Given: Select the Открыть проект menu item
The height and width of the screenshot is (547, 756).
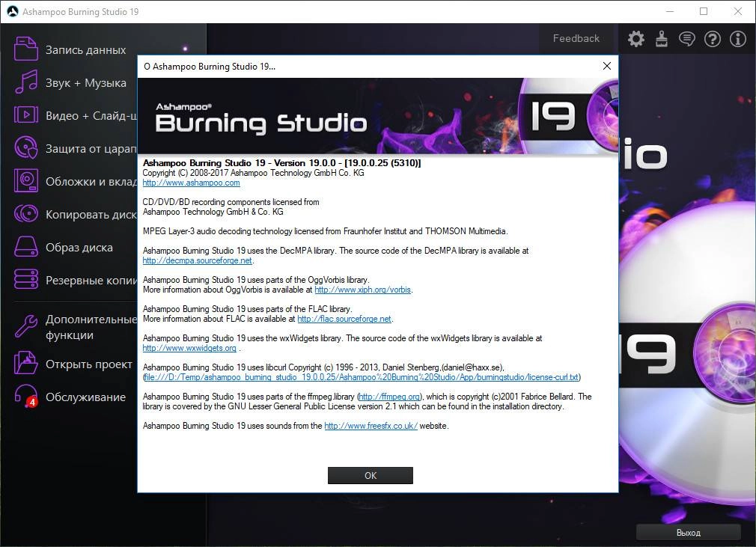Looking at the screenshot, I should [89, 364].
